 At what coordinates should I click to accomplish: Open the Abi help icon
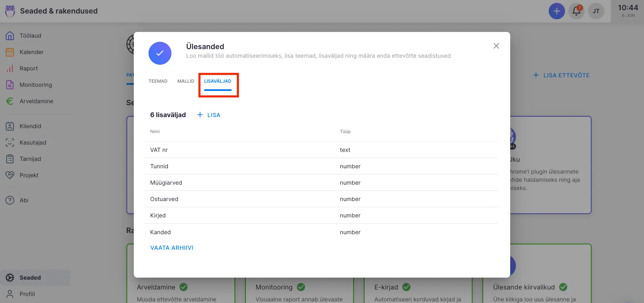point(10,200)
